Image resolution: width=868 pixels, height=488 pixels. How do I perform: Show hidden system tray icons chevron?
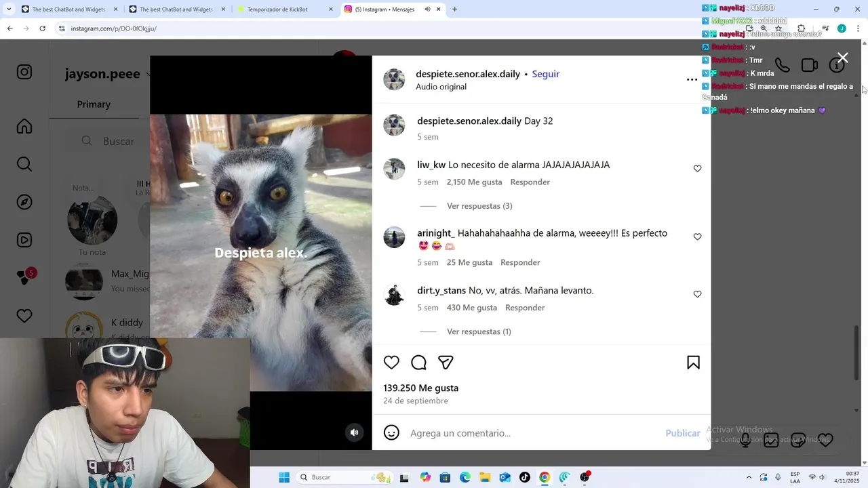point(749,477)
